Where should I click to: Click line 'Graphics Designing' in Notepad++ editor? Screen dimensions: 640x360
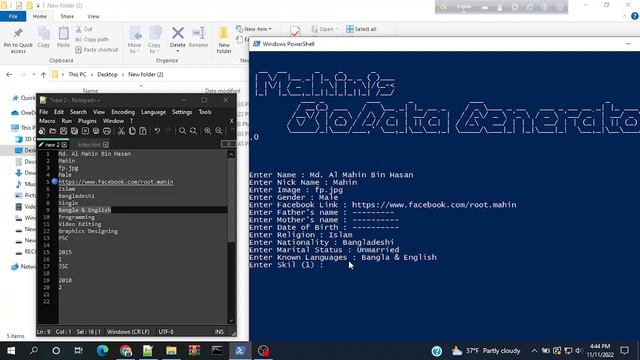pos(88,231)
